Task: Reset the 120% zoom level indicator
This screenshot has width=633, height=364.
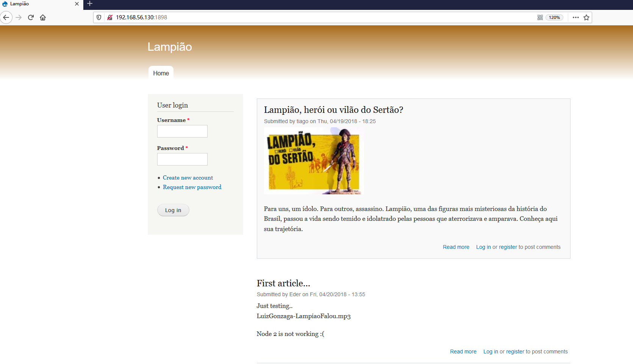Action: click(555, 17)
